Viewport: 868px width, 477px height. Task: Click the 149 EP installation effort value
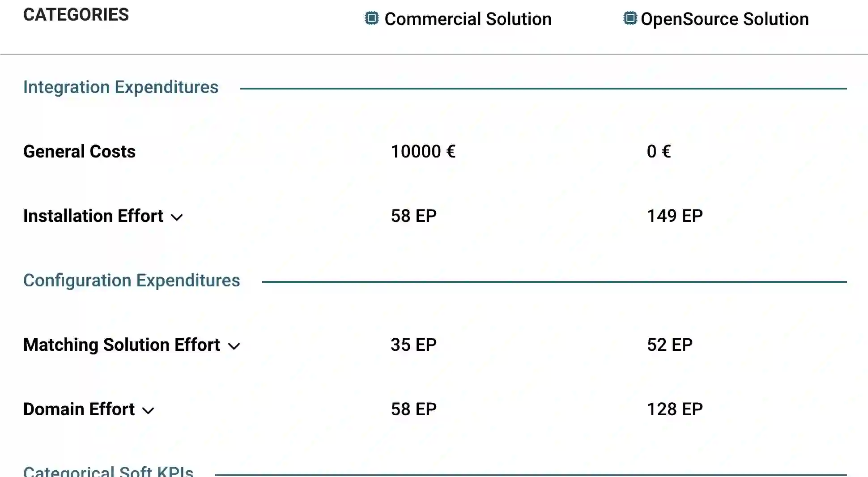coord(675,216)
